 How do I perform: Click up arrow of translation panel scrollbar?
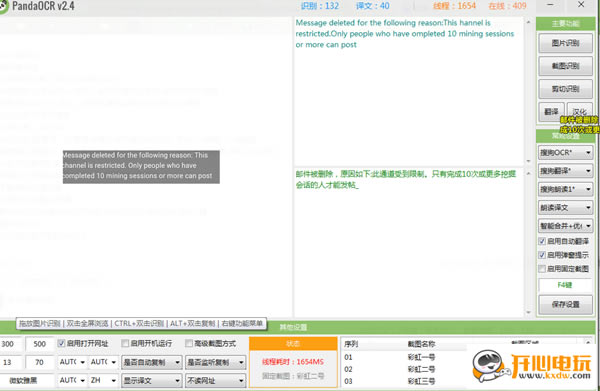528,173
